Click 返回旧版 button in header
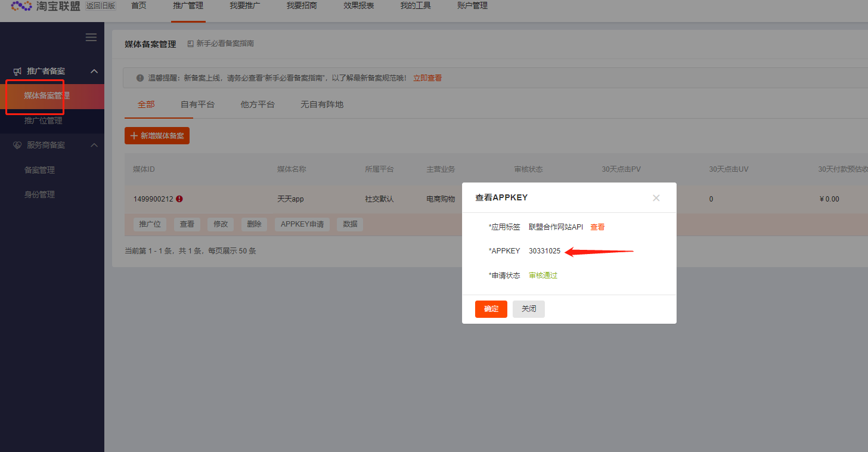This screenshot has width=868, height=452. coord(100,6)
